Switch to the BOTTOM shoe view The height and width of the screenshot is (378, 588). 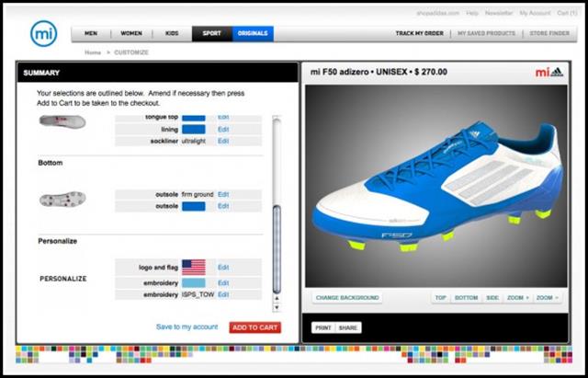466,298
